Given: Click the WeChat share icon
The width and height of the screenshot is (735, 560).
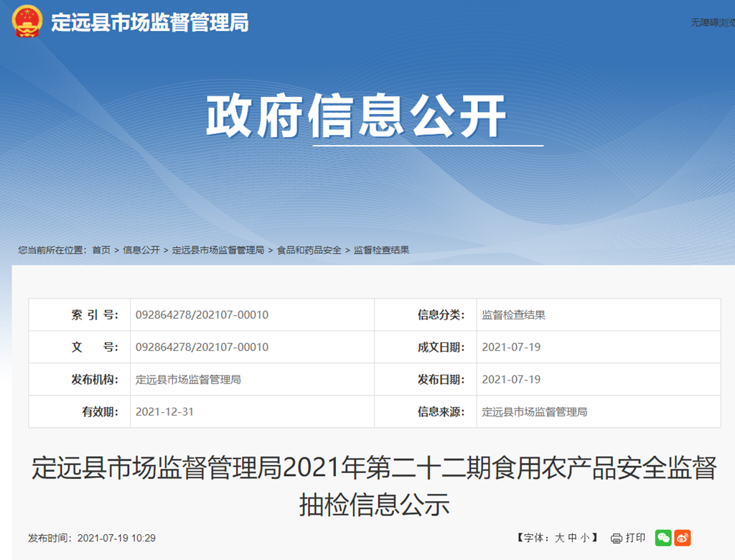Looking at the screenshot, I should point(663,538).
